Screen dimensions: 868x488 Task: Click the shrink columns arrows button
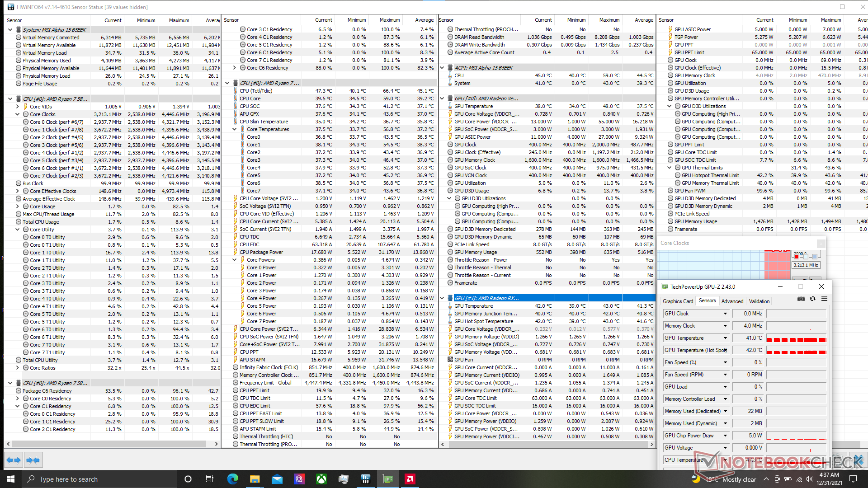(33, 460)
